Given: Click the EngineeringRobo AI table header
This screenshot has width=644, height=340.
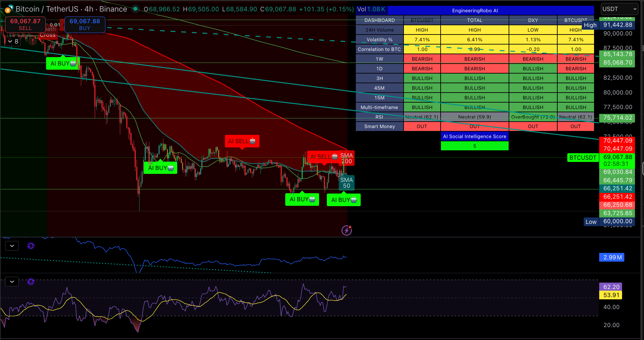Looking at the screenshot, I should 475,10.
